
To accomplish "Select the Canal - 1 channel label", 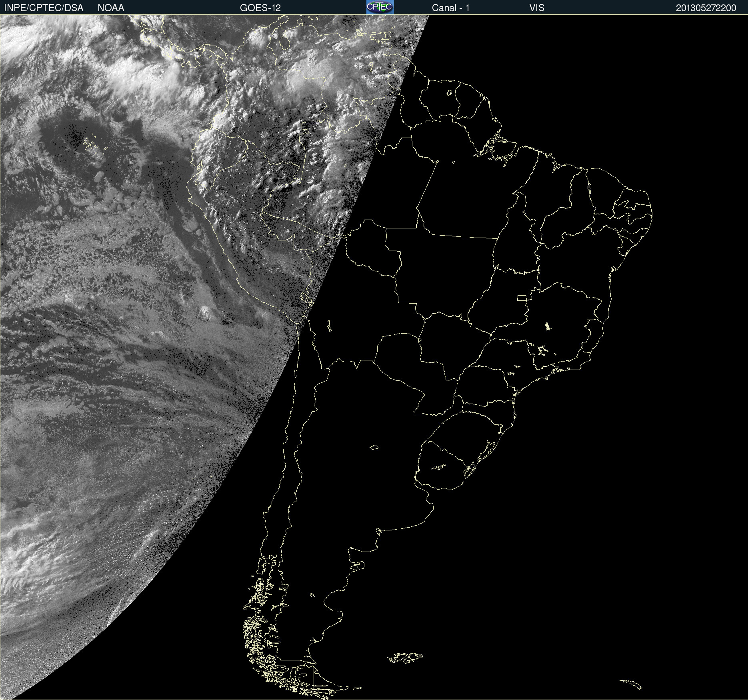I will click(x=451, y=8).
